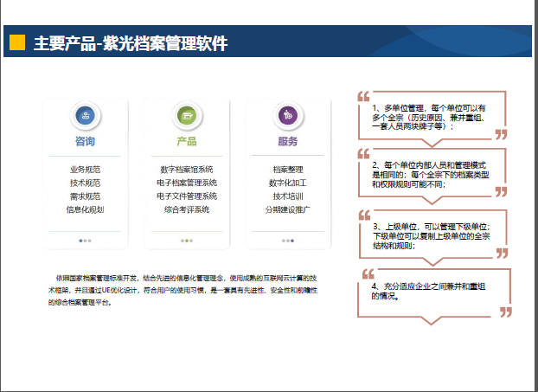The width and height of the screenshot is (538, 392).
Task: Click the 数字档案馆系统 item
Action: [x=187, y=170]
